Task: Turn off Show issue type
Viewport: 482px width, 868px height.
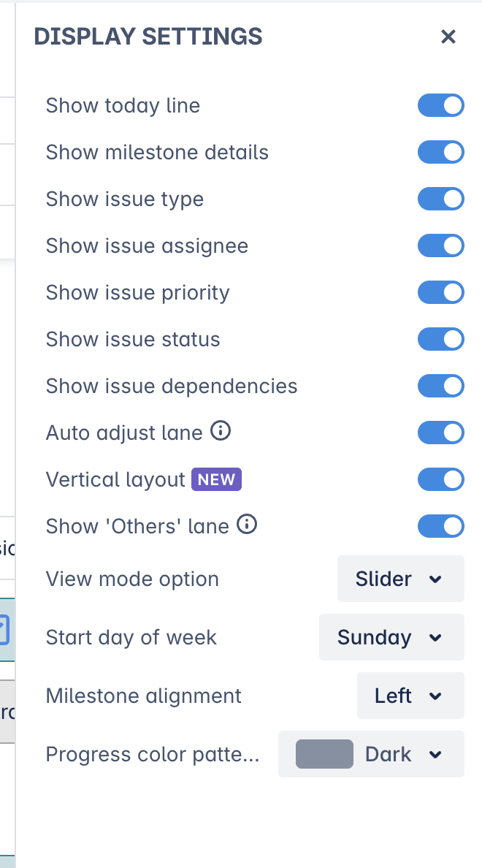Action: [x=440, y=199]
